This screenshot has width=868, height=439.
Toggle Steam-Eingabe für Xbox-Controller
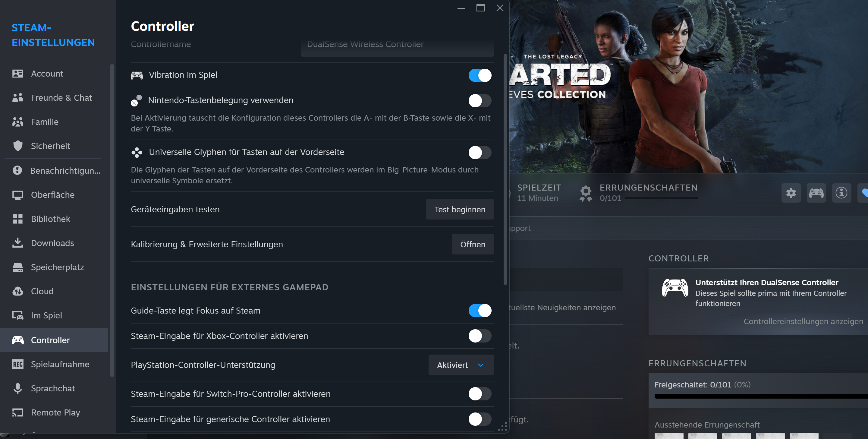[480, 336]
